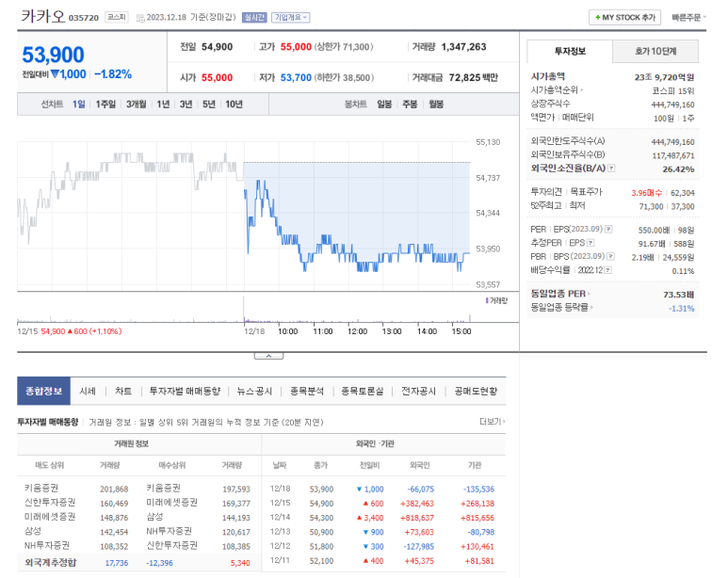Viewport: 728px width, 578px height.
Task: Select the 1년 line chart period
Action: tap(163, 104)
